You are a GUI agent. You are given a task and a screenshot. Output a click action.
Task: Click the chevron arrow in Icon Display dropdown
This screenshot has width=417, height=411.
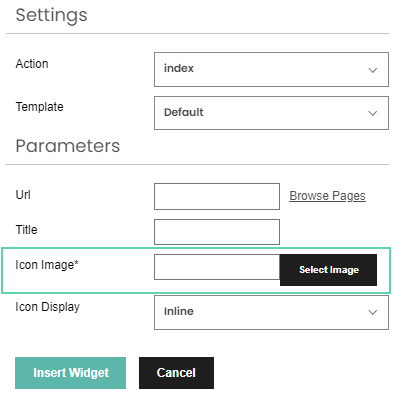pyautogui.click(x=372, y=312)
